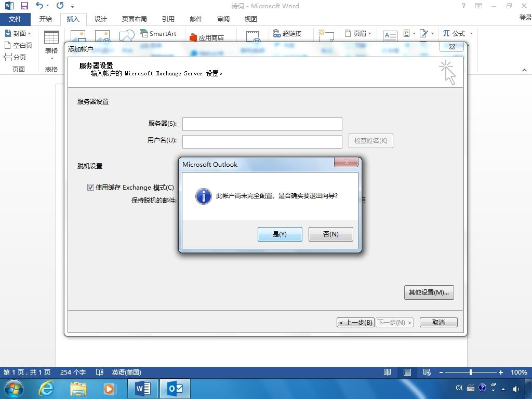Switch to the Design (设计) tab
This screenshot has height=399, width=532.
coord(100,19)
